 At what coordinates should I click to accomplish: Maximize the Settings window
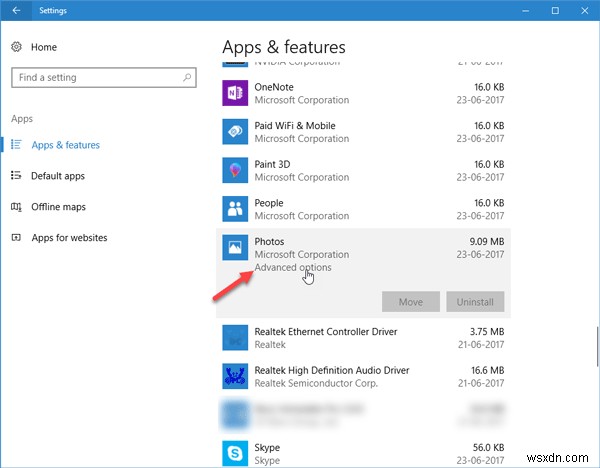coord(555,10)
